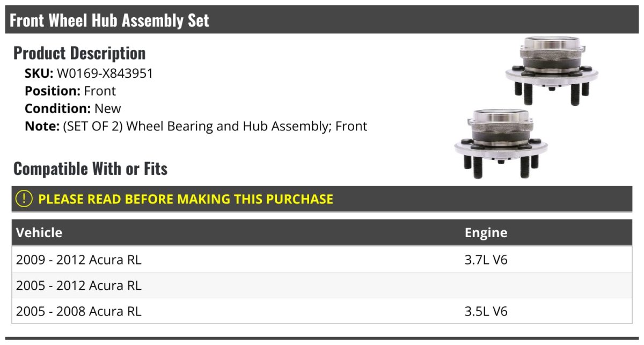This screenshot has height=345, width=644.
Task: Click the SKU label text
Action: (39, 74)
